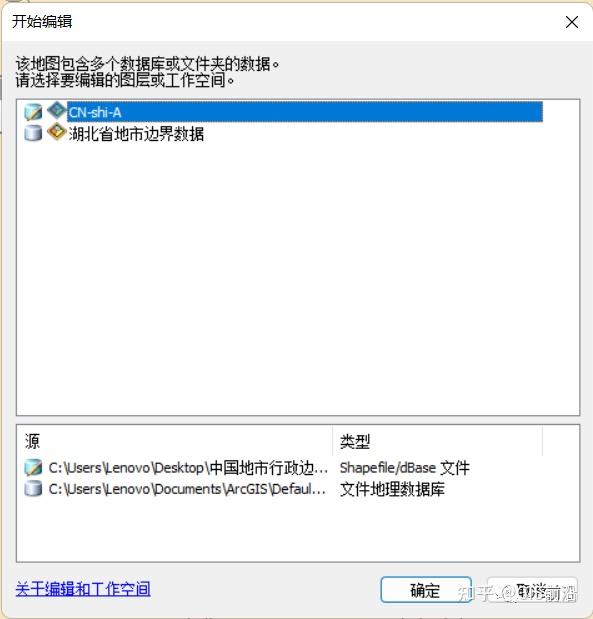593x619 pixels.
Task: Click the yellow polygon layer icon of 湖北省地市边界数据
Action: coord(56,131)
